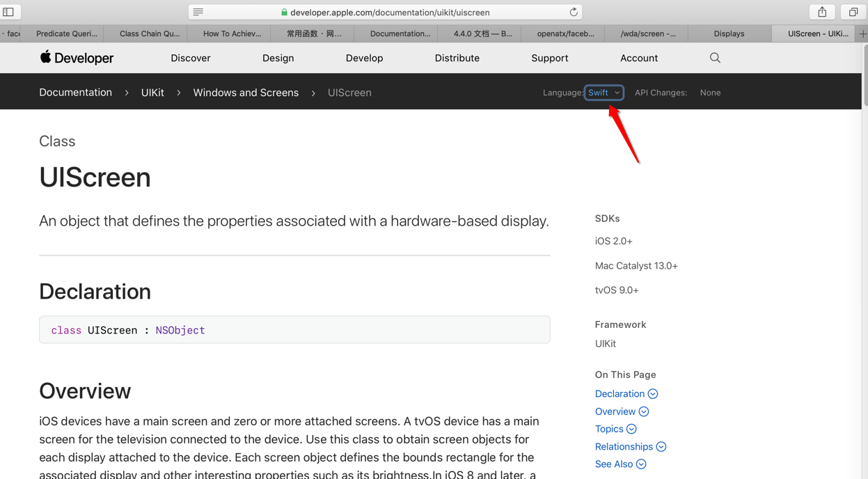868x479 pixels.
Task: Click the iOS 2.0+ SDK text
Action: (x=614, y=241)
